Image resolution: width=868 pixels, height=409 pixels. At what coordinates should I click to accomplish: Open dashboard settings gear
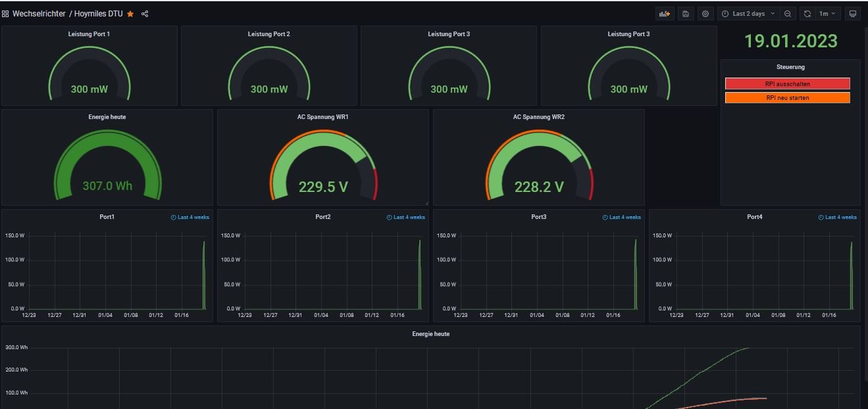(705, 14)
